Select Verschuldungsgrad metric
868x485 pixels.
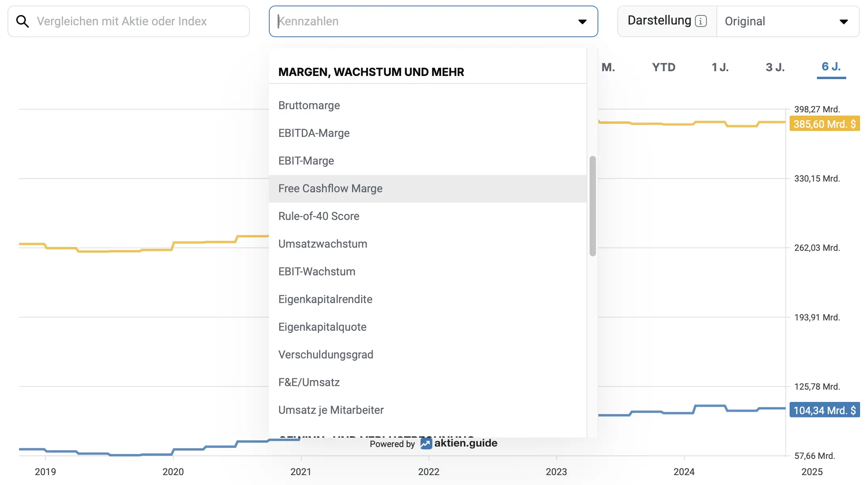tap(428, 355)
